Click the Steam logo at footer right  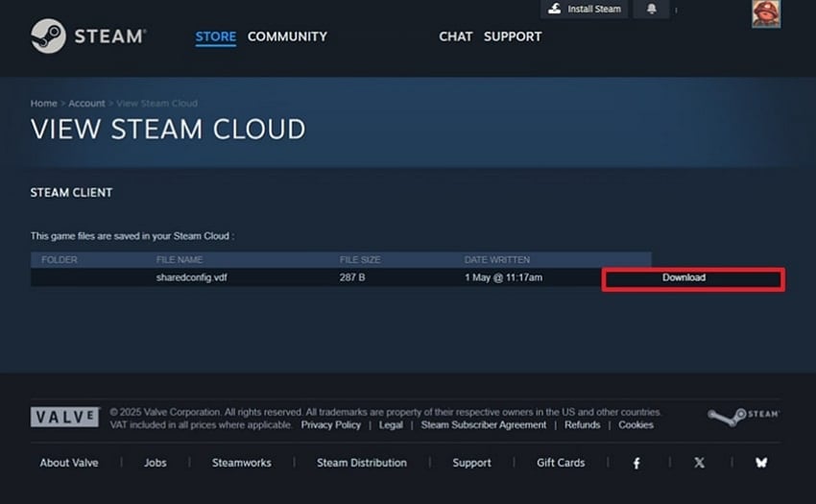(743, 416)
